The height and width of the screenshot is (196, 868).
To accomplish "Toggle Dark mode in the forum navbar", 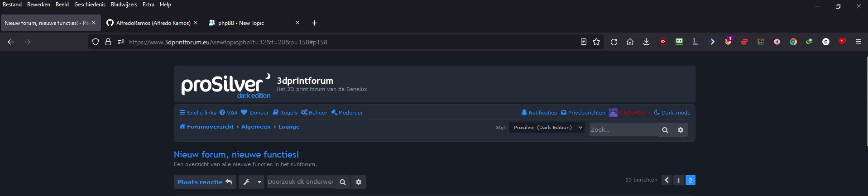I will (672, 113).
